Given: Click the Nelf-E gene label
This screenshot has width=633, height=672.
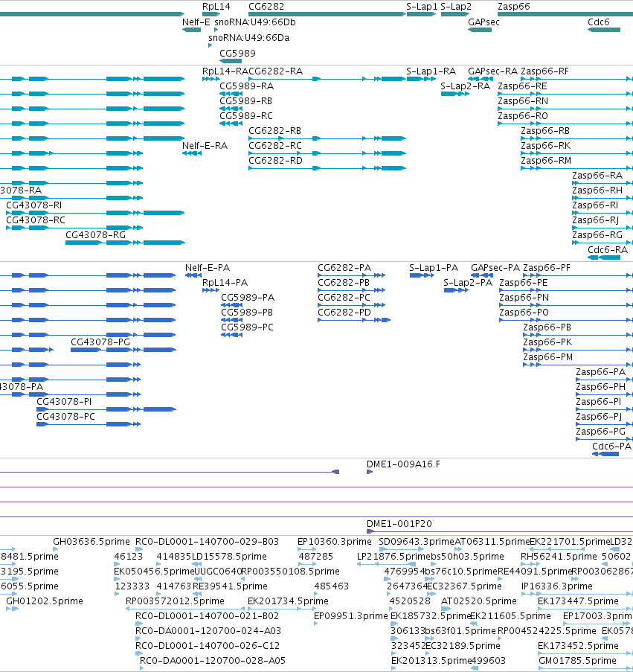Looking at the screenshot, I should click(x=196, y=22).
